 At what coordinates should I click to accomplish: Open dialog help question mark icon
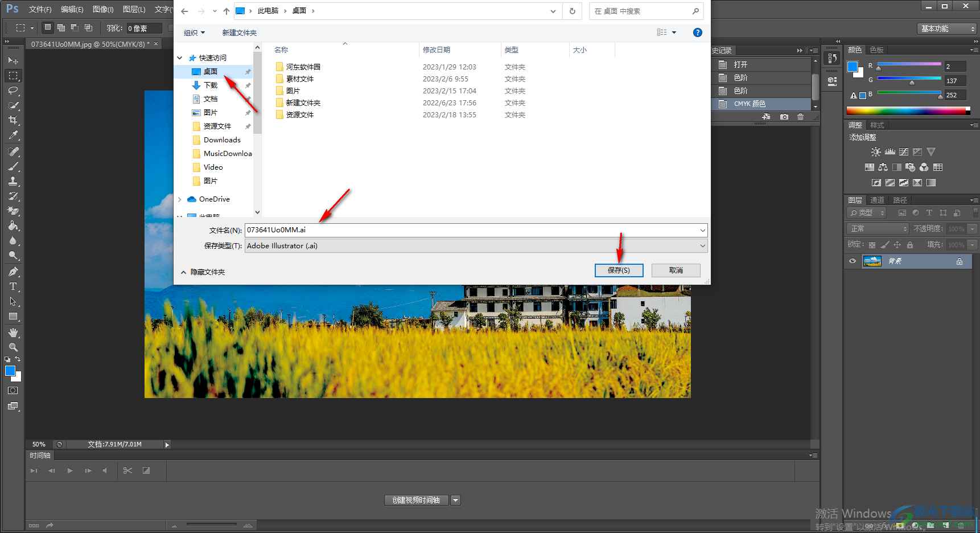tap(698, 32)
